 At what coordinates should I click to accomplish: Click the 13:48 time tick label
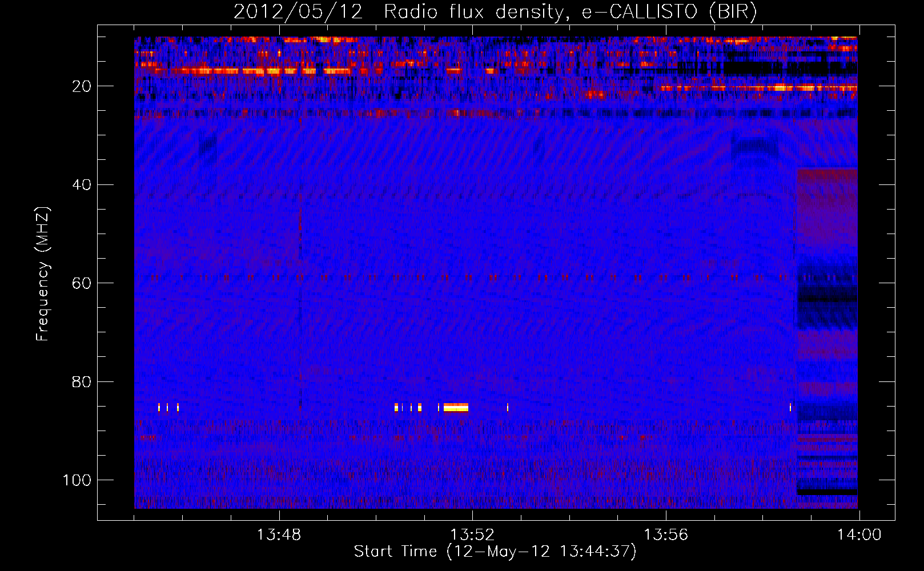[279, 535]
